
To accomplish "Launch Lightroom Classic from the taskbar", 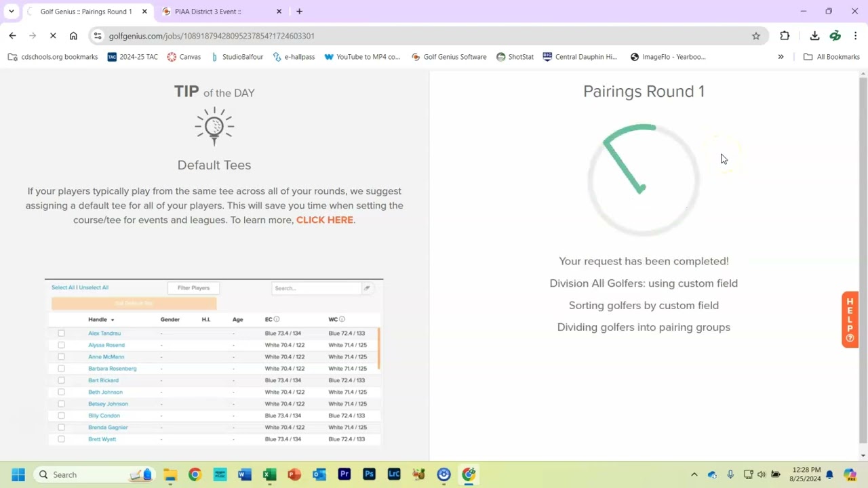I will pyautogui.click(x=394, y=474).
